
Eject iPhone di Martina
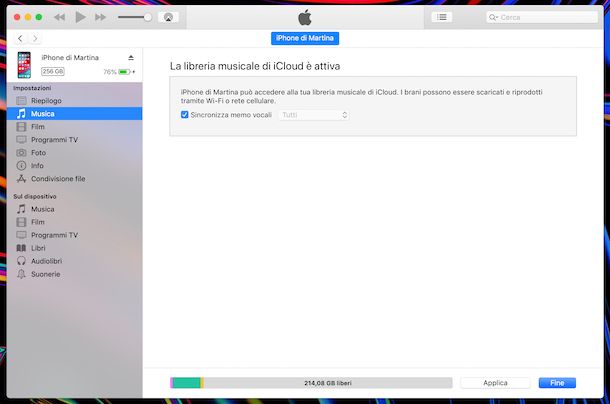click(130, 58)
